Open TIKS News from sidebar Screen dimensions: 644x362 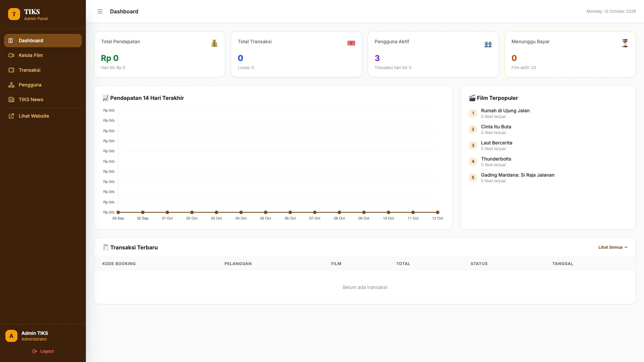point(43,100)
